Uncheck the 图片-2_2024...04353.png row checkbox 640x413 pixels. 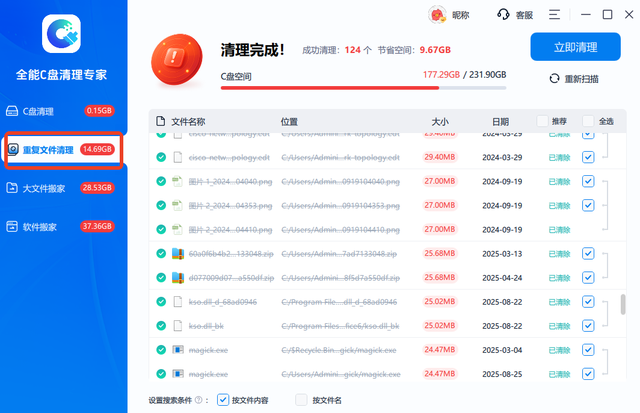pyautogui.click(x=588, y=205)
